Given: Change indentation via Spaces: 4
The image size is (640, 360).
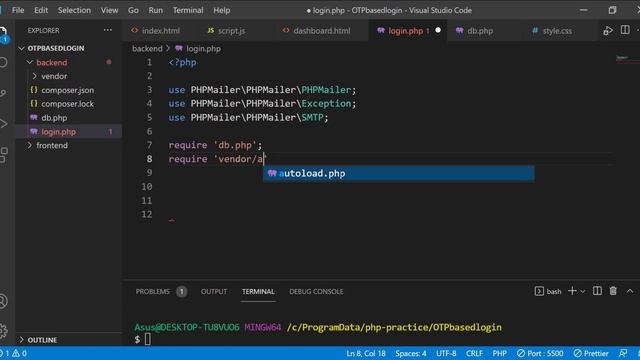Looking at the screenshot, I should click(x=411, y=353).
